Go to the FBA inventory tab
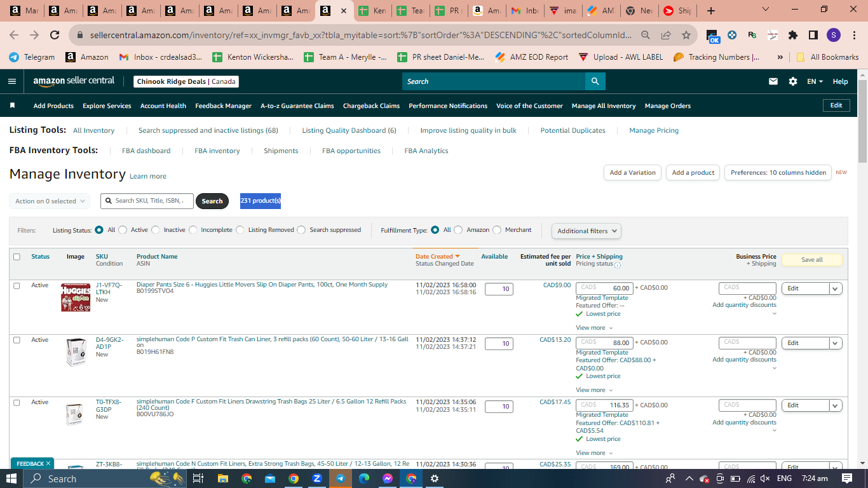 click(x=217, y=151)
